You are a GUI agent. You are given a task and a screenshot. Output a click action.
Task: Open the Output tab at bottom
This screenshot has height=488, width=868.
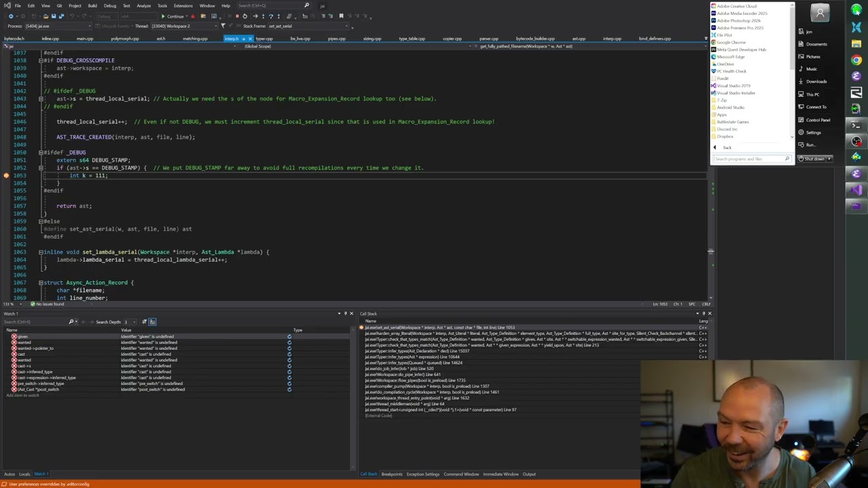529,474
